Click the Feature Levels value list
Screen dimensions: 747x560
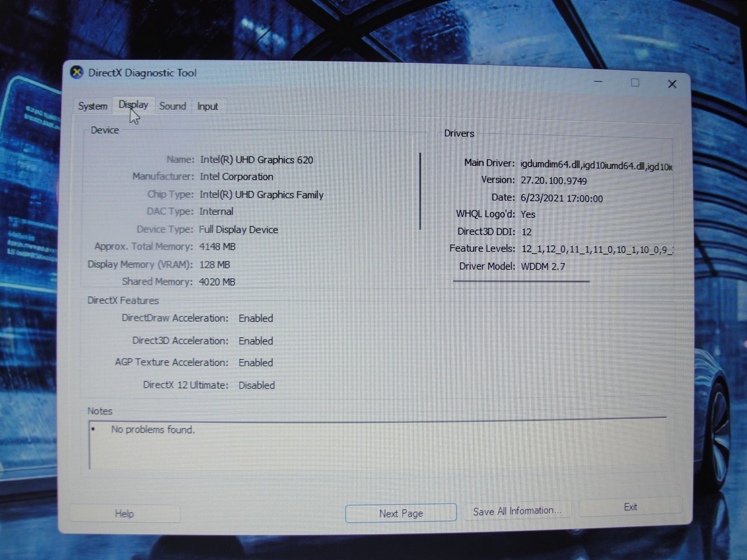597,249
